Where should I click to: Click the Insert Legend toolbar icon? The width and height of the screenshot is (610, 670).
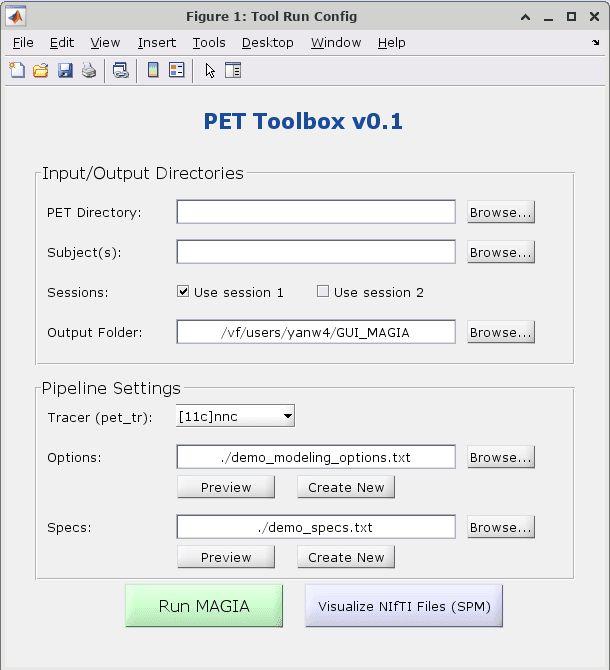(x=177, y=70)
